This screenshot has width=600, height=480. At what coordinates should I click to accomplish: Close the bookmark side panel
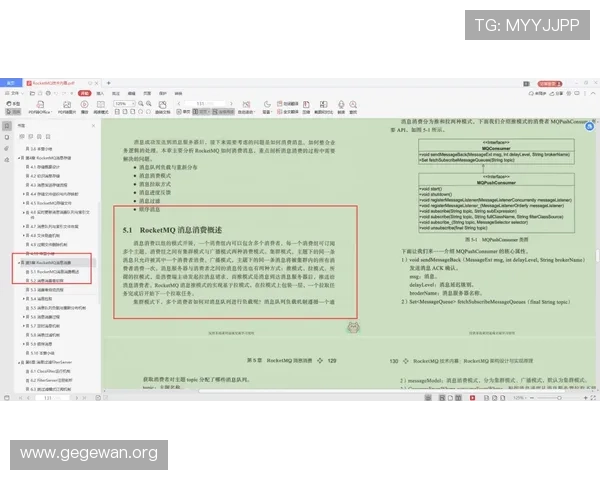pos(93,126)
